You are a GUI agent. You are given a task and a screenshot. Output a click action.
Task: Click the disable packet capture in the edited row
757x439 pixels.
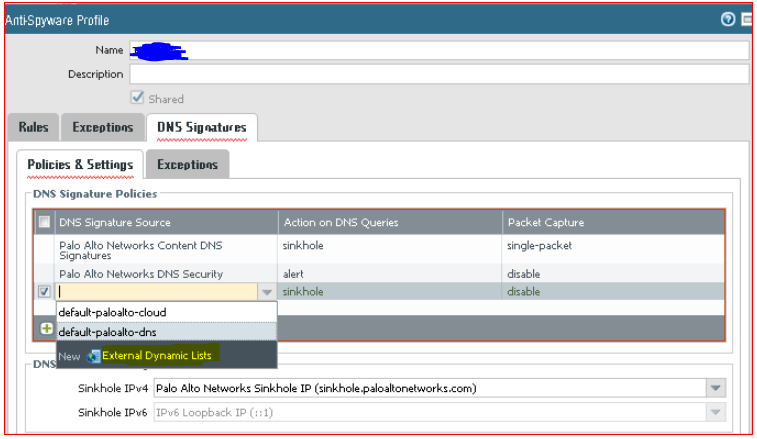(x=523, y=292)
